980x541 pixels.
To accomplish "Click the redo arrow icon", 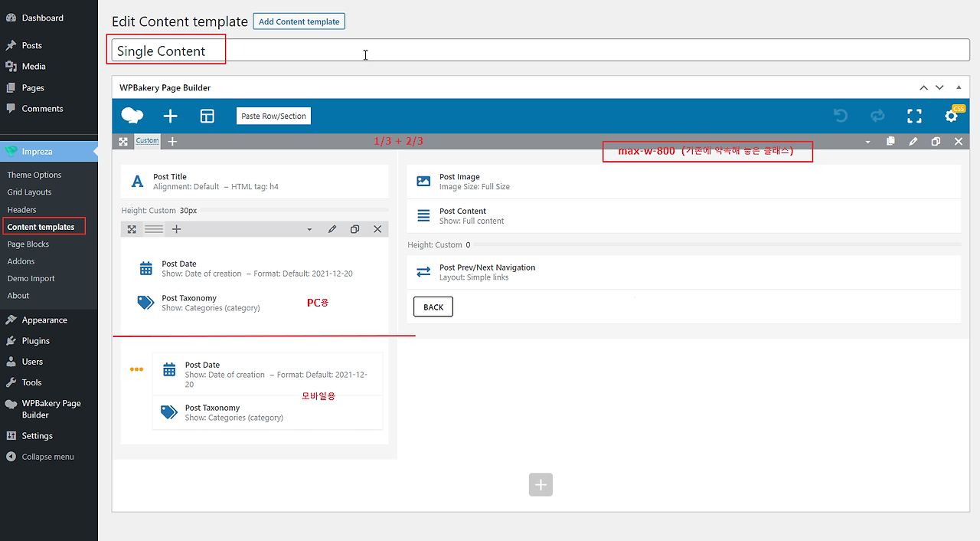I will (877, 116).
